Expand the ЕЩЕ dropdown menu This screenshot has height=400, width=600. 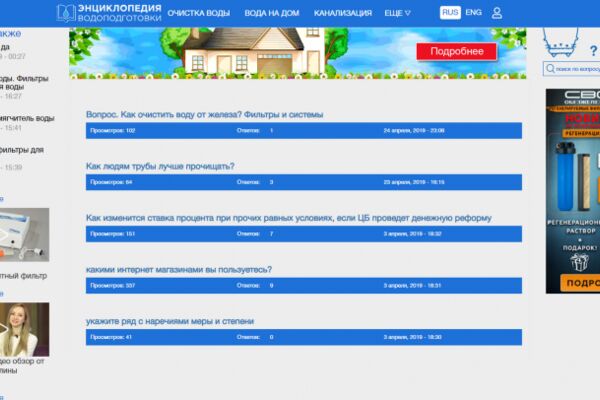(397, 13)
